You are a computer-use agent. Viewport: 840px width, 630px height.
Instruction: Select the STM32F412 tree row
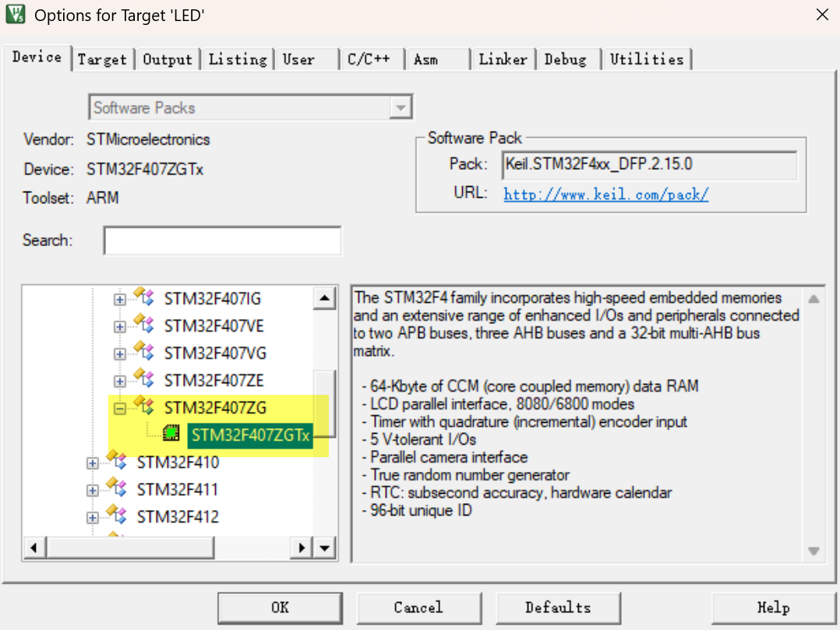178,517
